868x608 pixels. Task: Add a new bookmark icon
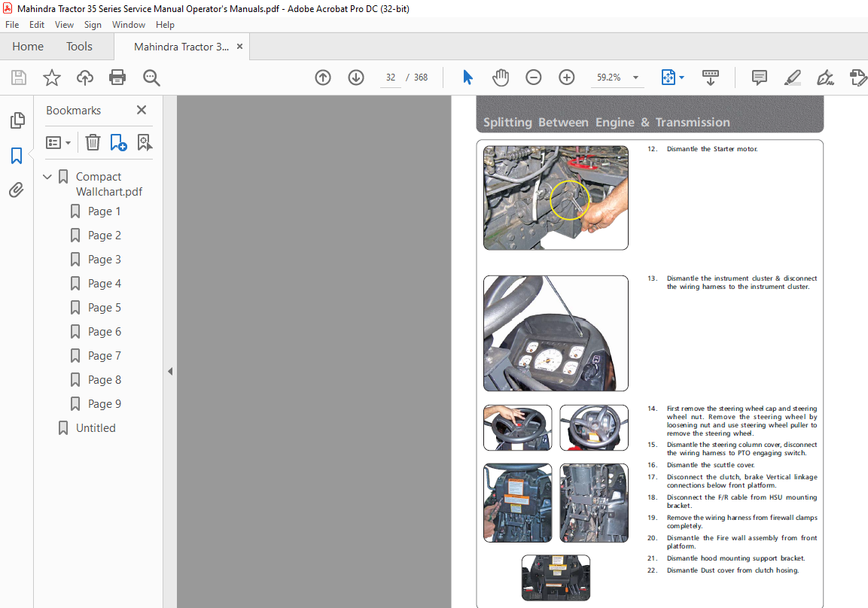point(118,143)
